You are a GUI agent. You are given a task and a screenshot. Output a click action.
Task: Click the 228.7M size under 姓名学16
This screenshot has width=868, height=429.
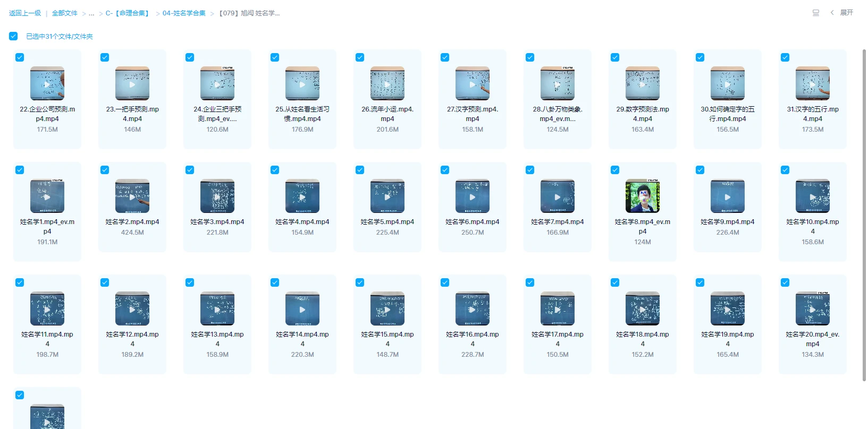(473, 355)
